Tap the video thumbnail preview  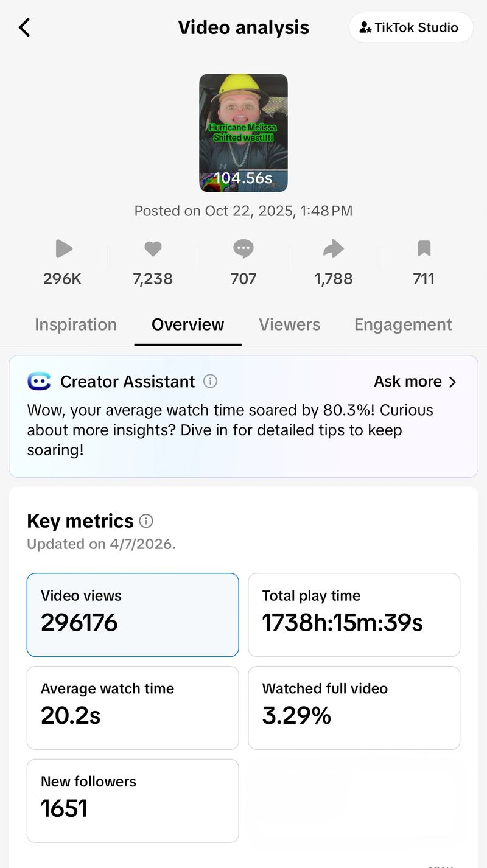(x=243, y=133)
